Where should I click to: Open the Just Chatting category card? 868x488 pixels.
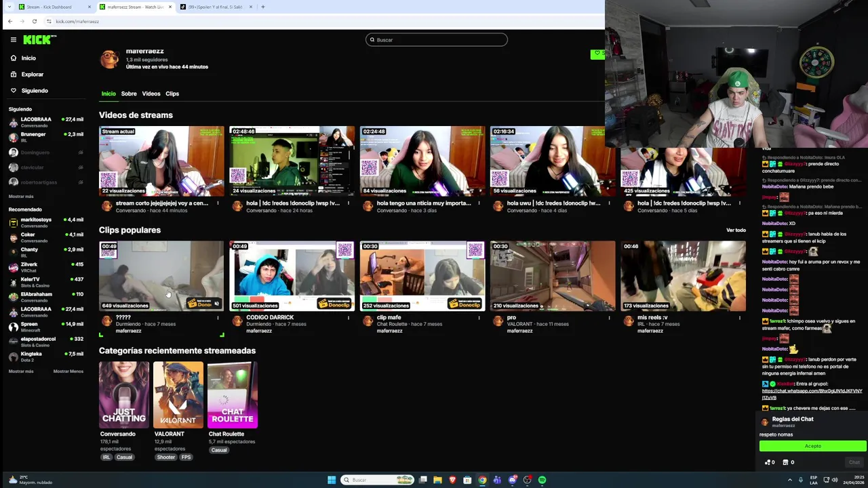(124, 394)
